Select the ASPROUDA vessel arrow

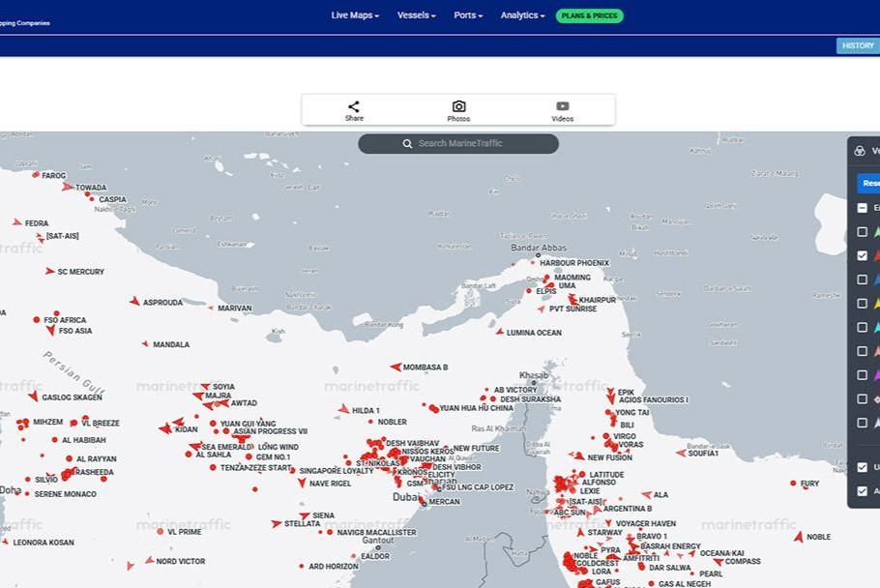pyautogui.click(x=134, y=302)
